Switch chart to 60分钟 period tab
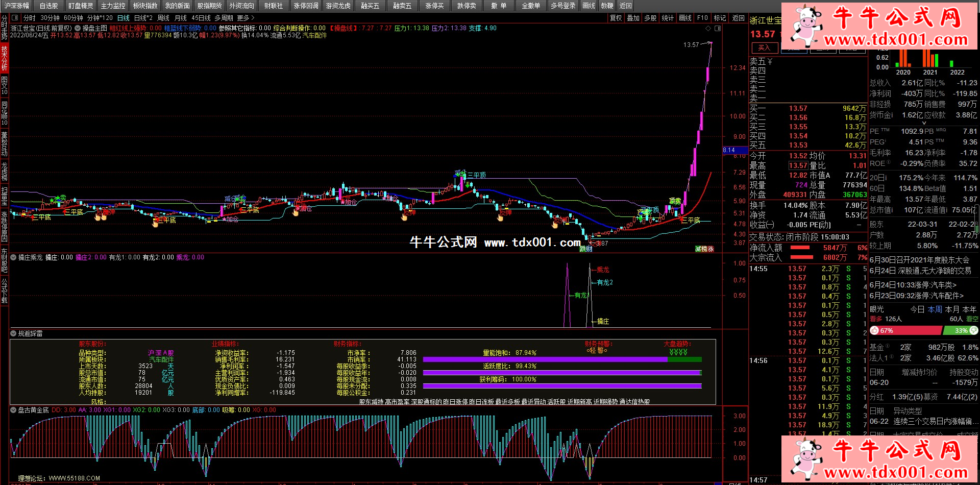Viewport: 980px width, 485px height. 73,18
